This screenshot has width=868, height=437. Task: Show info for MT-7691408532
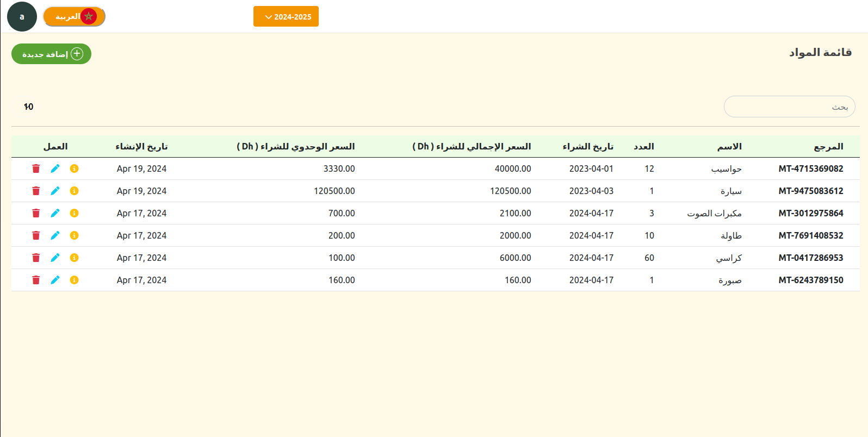pos(75,235)
